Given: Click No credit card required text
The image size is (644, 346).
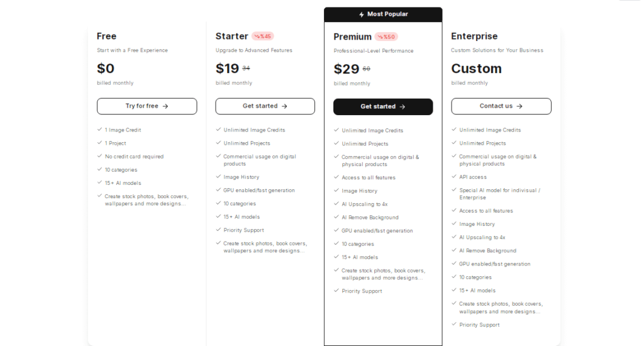Looking at the screenshot, I should [134, 157].
